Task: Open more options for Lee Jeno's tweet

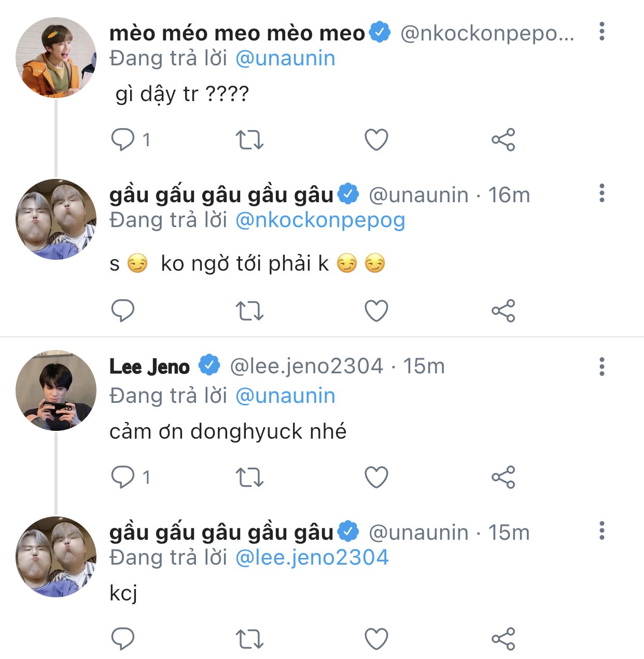Action: coord(601,367)
